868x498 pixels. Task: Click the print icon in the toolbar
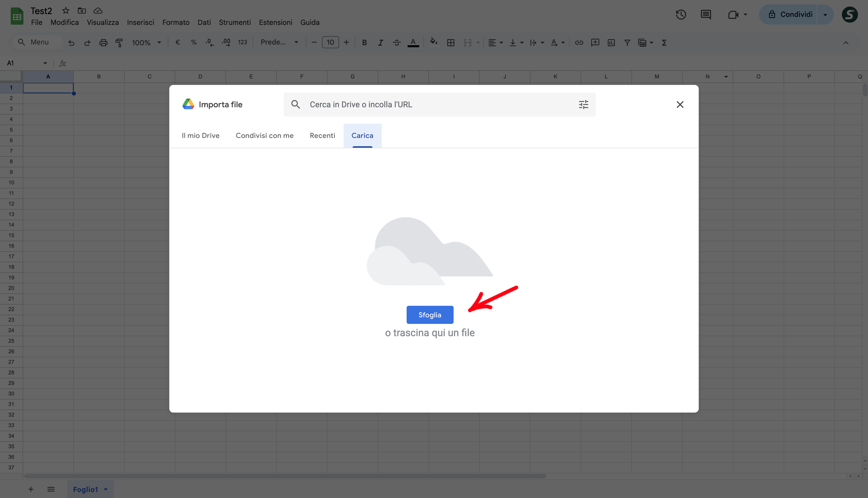tap(103, 42)
